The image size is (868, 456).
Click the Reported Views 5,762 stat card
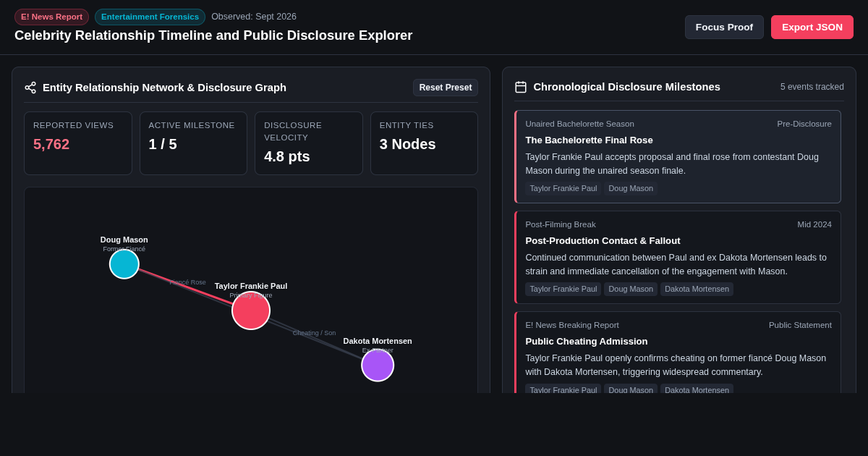click(x=78, y=143)
